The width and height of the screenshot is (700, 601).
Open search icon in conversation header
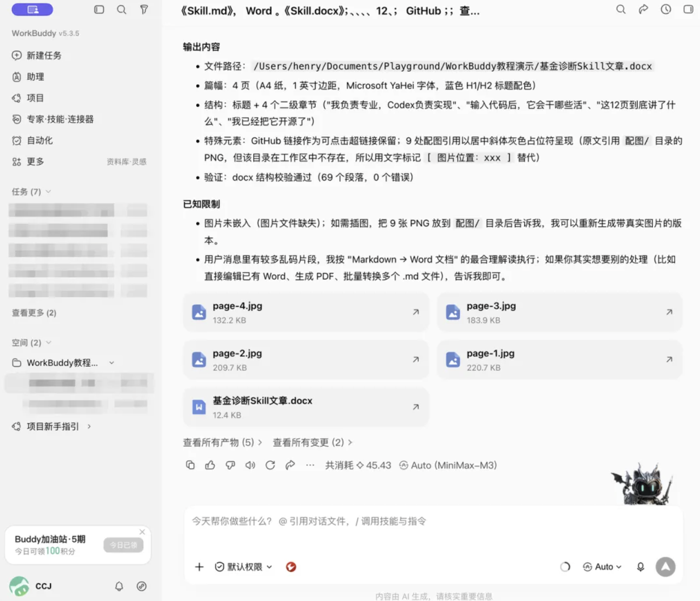(621, 9)
